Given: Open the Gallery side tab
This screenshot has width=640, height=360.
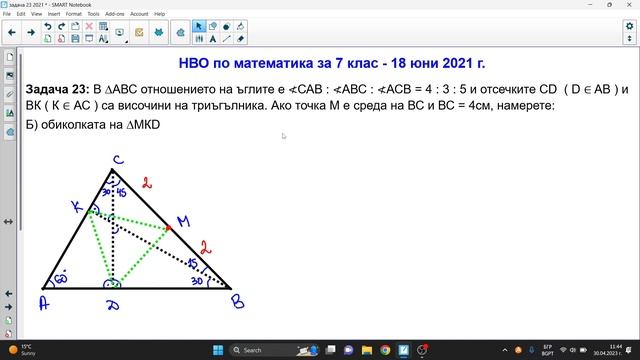Looking at the screenshot, I should click(9, 76).
